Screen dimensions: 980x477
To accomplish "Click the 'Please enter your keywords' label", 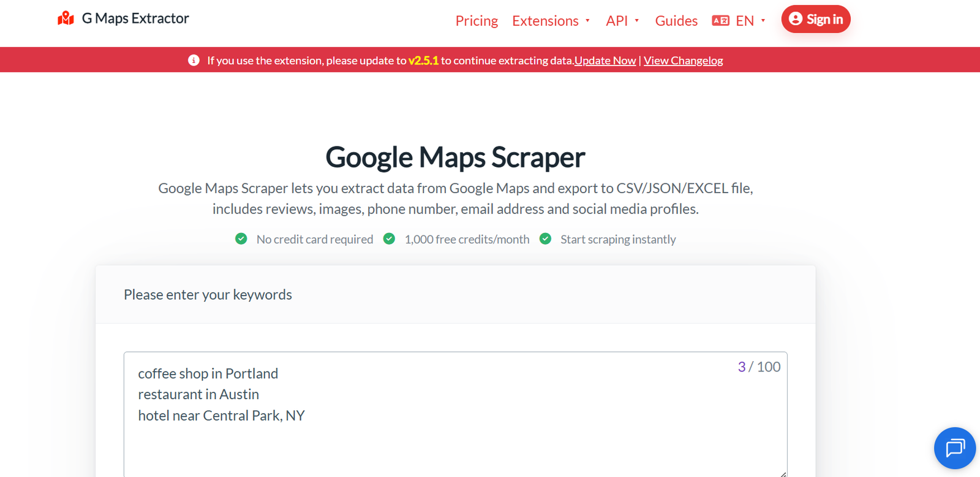I will click(x=208, y=294).
